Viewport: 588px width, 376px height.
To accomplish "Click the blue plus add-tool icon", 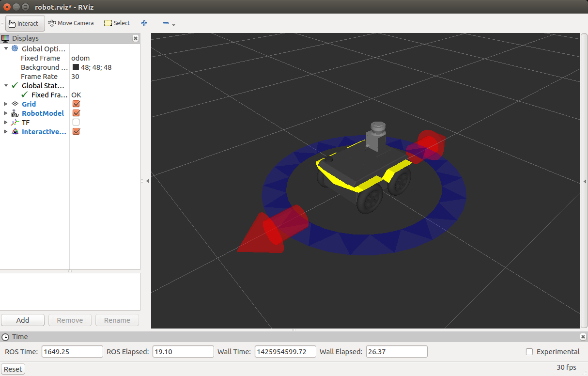I will click(x=144, y=23).
